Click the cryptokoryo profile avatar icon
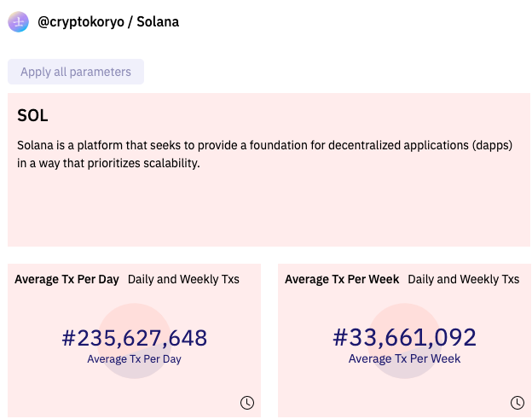532x419 pixels. point(18,22)
